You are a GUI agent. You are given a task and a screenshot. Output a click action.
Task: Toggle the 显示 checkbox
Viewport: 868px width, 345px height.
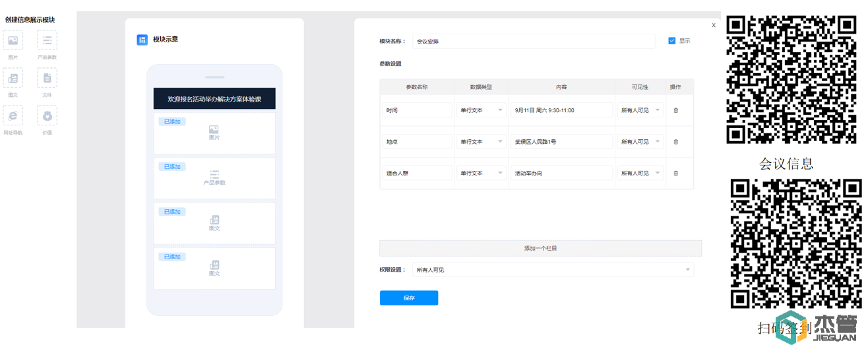671,40
